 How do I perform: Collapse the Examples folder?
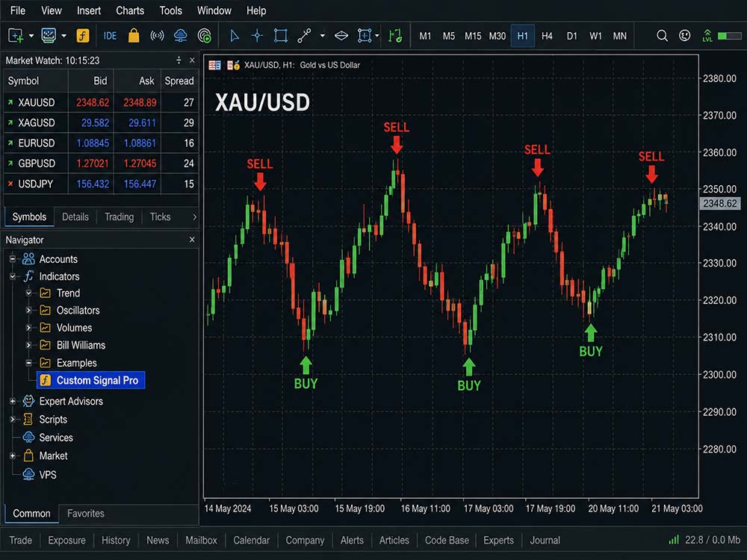(28, 363)
